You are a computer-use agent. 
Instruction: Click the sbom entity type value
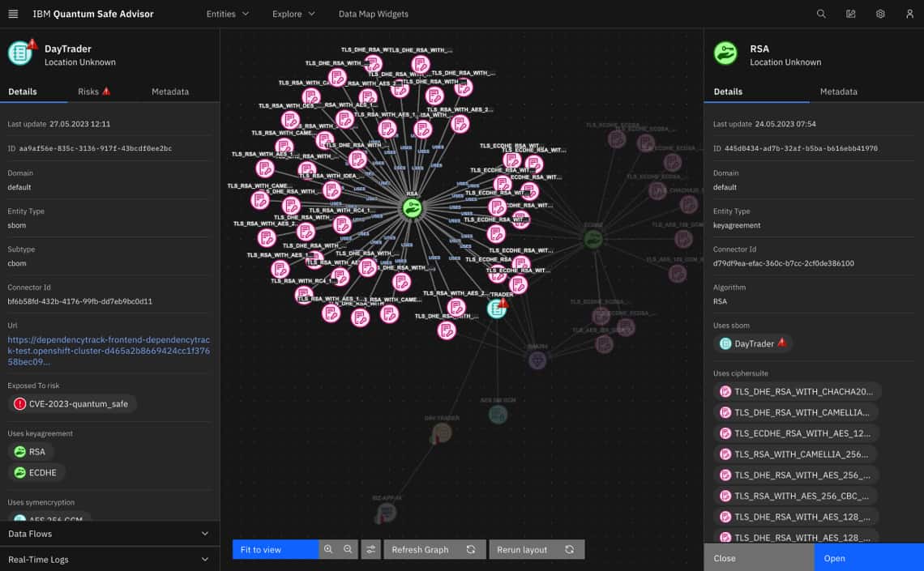pyautogui.click(x=16, y=225)
